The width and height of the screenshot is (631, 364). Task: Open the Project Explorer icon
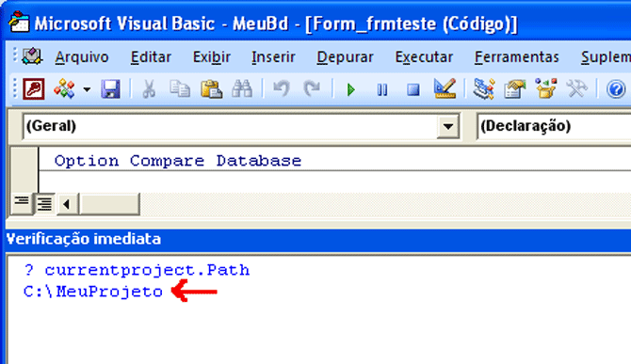[x=483, y=88]
